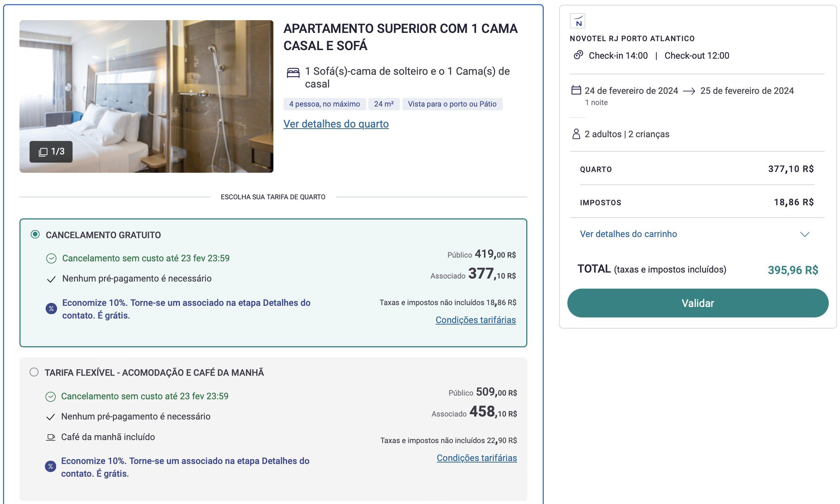This screenshot has width=840, height=504.
Task: Click the coffee cup breakfast icon
Action: coord(50,437)
